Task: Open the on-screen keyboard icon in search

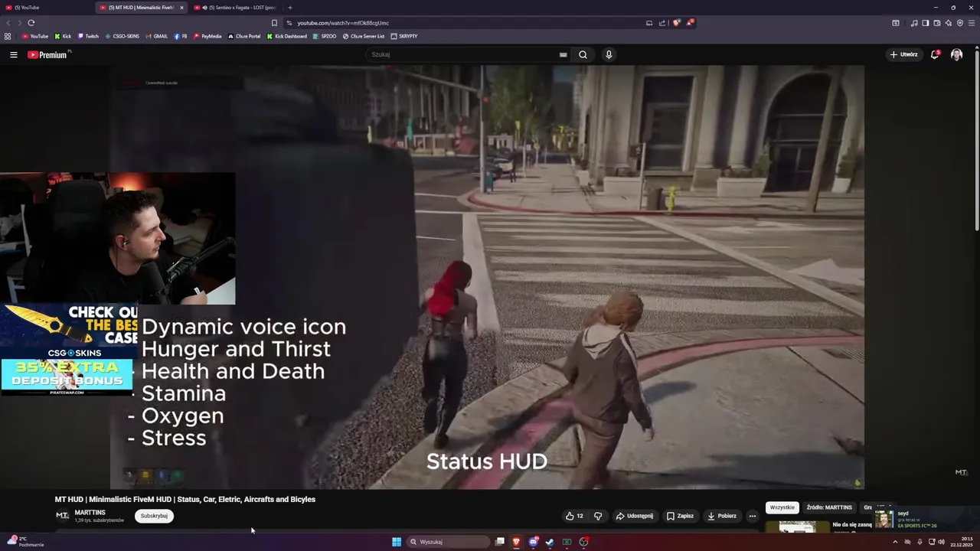Action: click(x=563, y=54)
